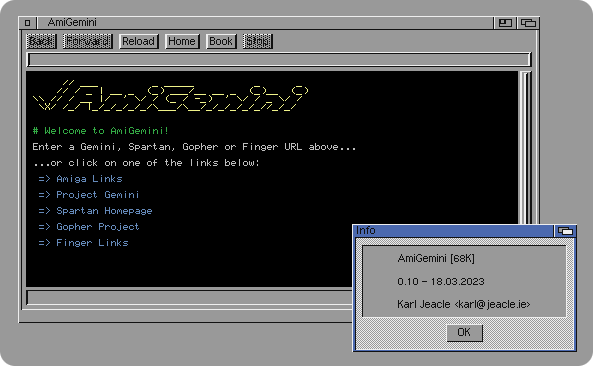Click the greyed-out Back button
This screenshot has width=593, height=366.
pos(41,41)
